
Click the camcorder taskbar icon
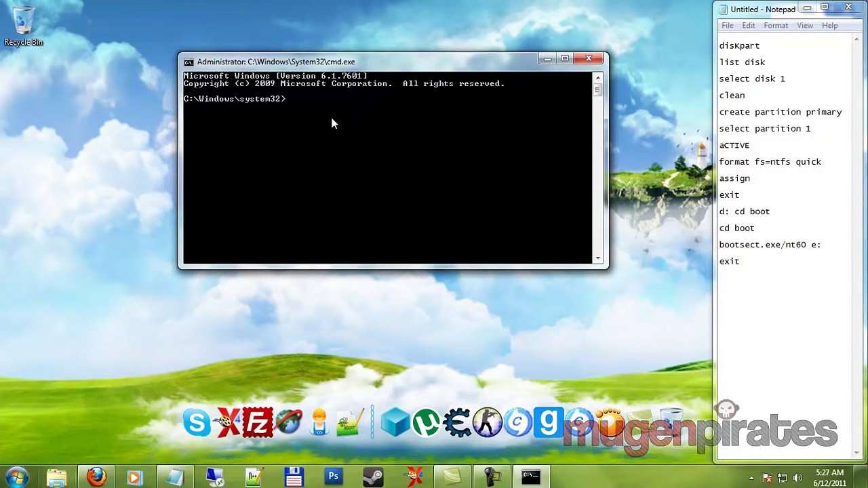click(491, 476)
